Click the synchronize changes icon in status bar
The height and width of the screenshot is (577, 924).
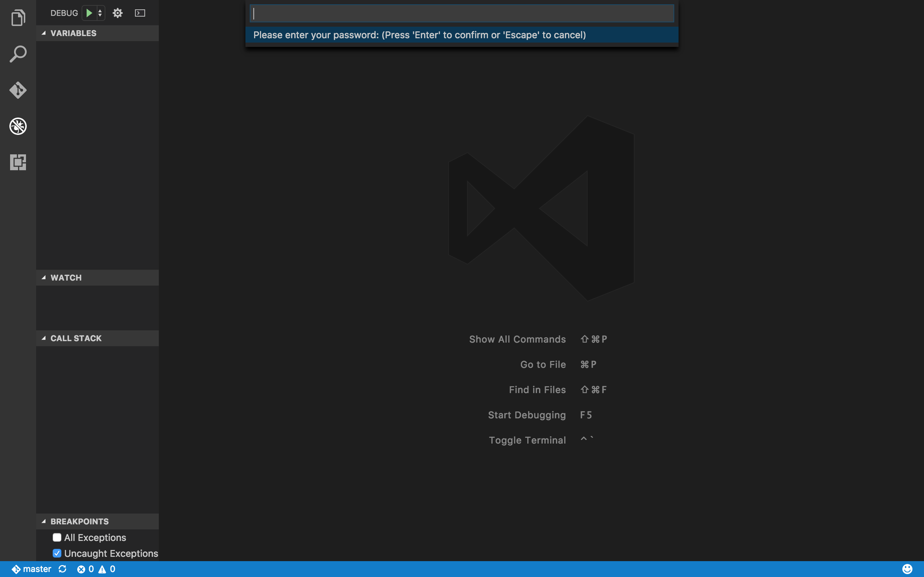pos(62,569)
